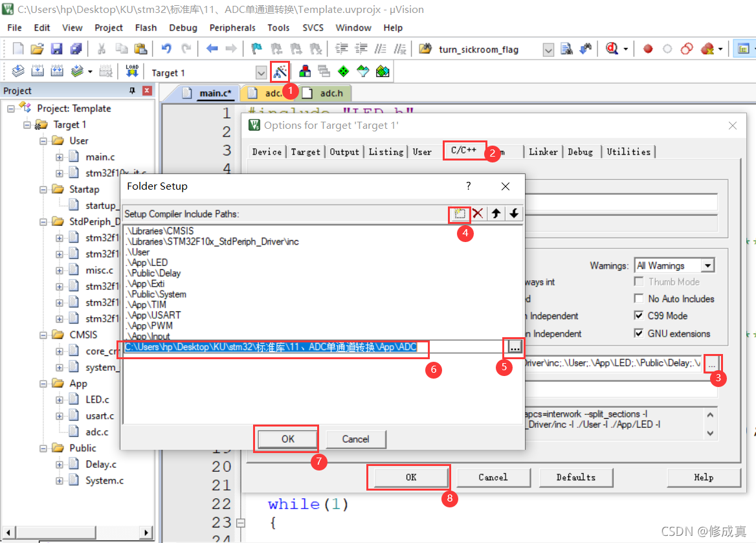Viewport: 756px width, 543px height.
Task: Insert a breakpoint with the red dot icon
Action: click(x=648, y=49)
